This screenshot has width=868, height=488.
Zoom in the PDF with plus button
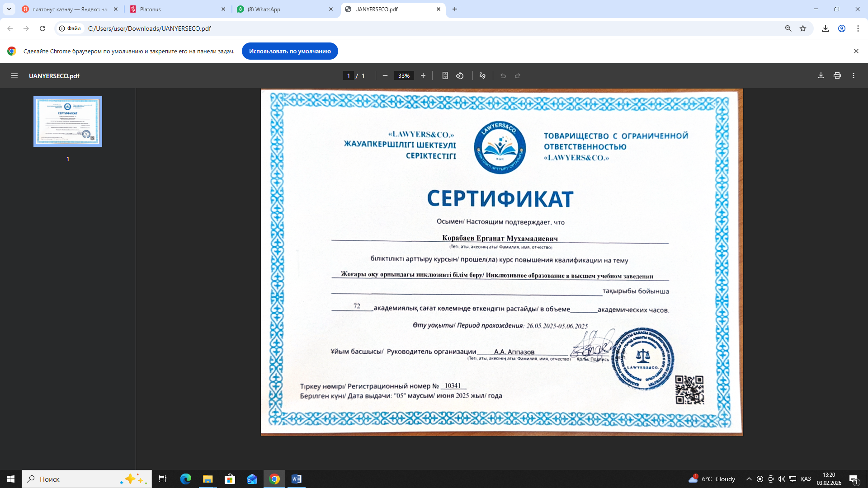point(423,76)
